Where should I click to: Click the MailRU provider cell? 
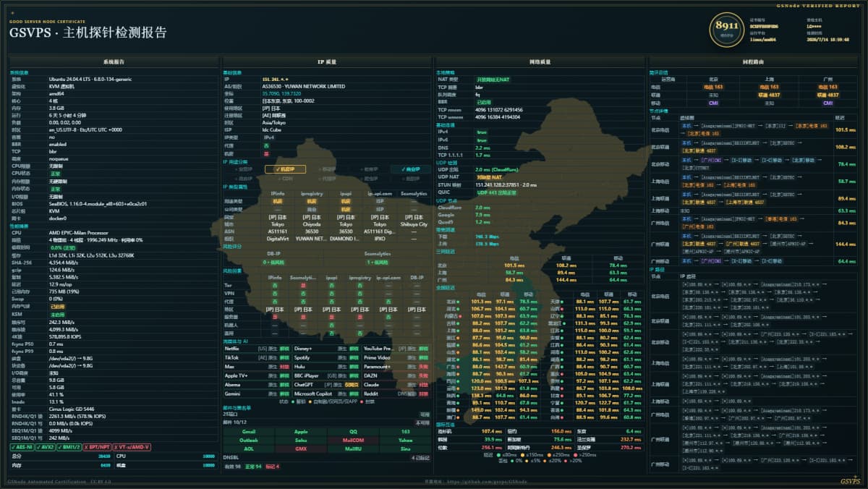(353, 448)
